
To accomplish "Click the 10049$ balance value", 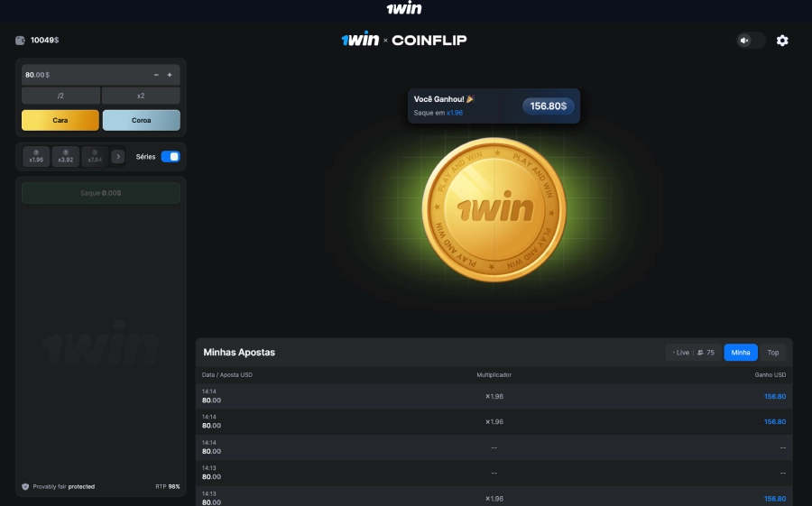I will pos(44,41).
